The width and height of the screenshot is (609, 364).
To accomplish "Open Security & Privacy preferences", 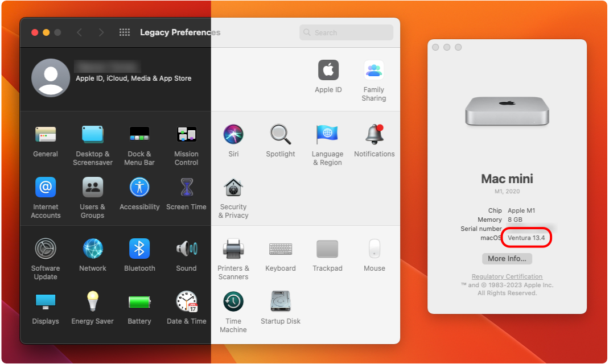I will point(233,188).
